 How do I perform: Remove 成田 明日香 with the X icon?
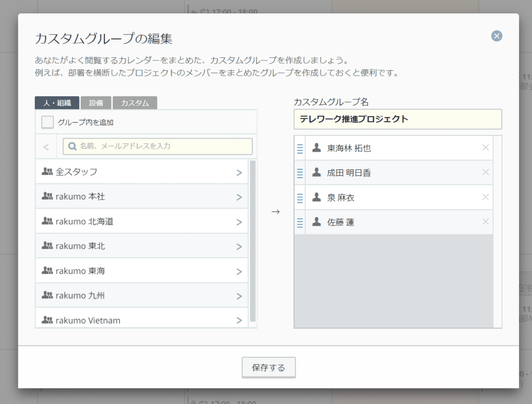pyautogui.click(x=485, y=172)
